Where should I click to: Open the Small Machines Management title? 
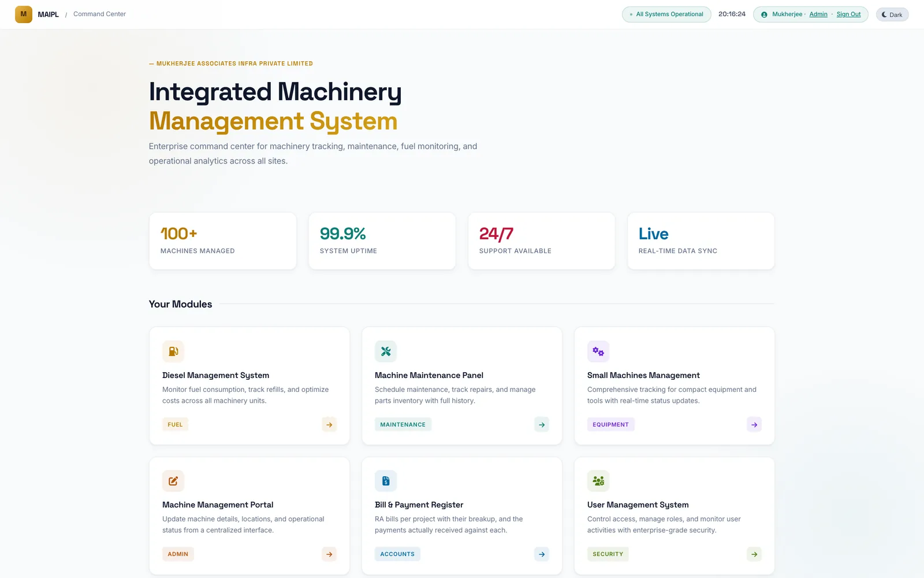tap(643, 375)
